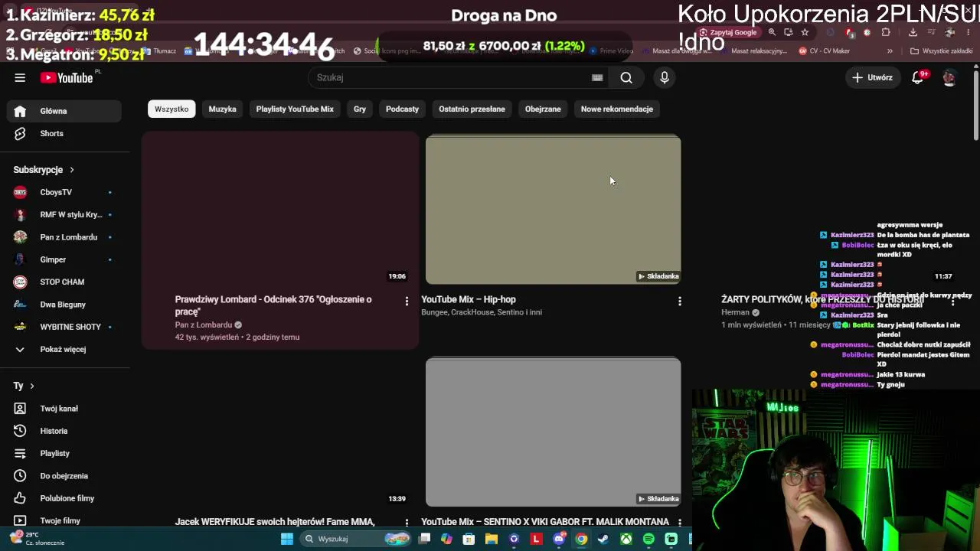The width and height of the screenshot is (980, 551).
Task: Start voice search with the microphone
Action: coord(665,77)
